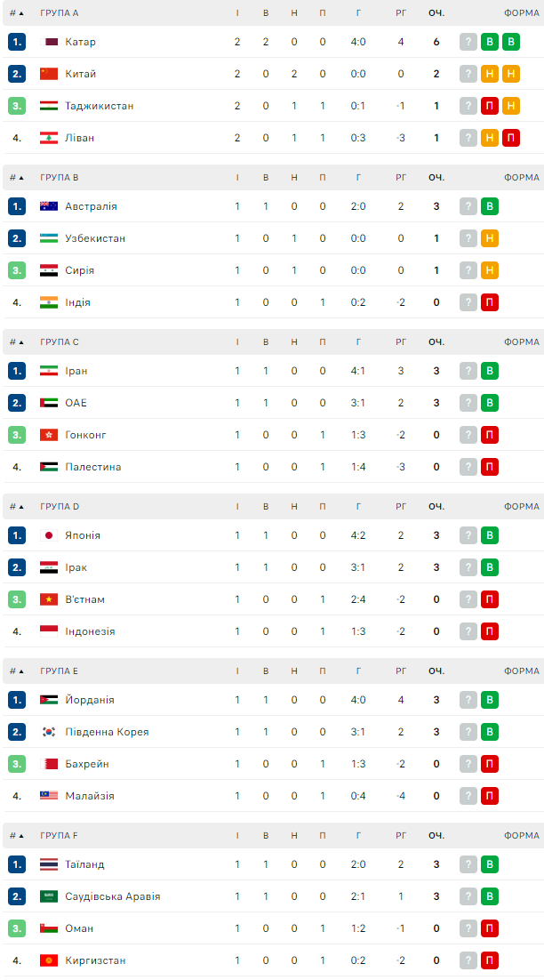Screen dimensions: 544x980
Task: Click the Iran flag icon
Action: tap(49, 371)
